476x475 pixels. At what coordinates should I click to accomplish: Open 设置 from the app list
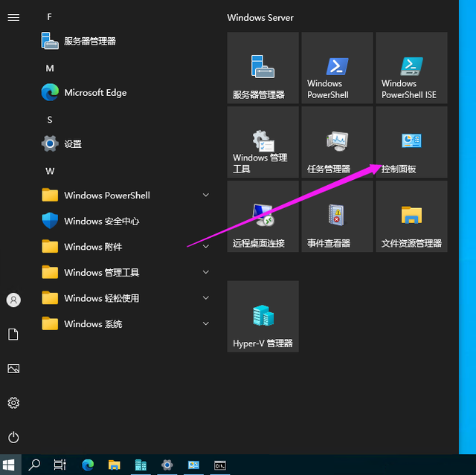126,143
